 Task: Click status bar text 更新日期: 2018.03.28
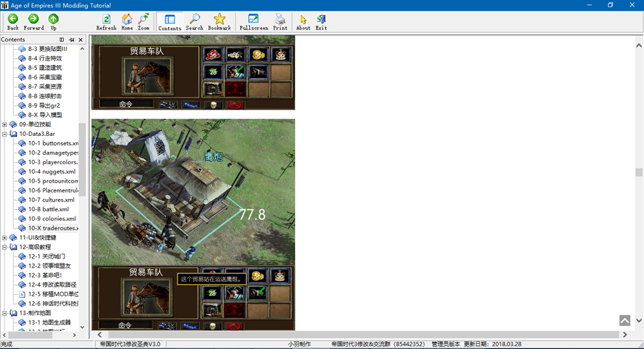pyautogui.click(x=493, y=344)
